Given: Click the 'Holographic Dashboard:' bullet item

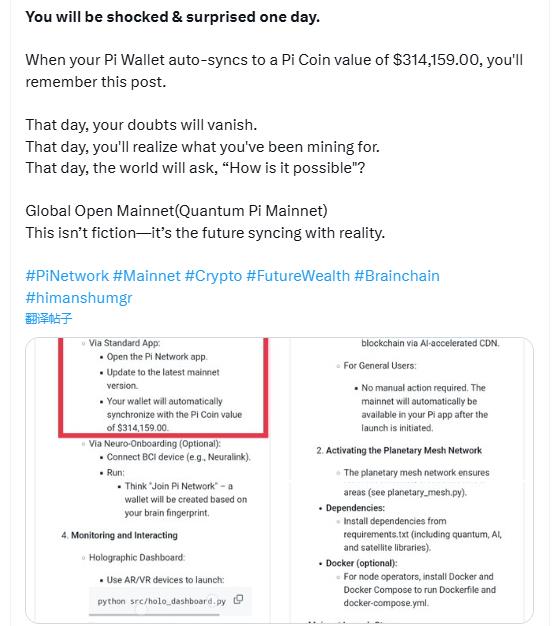Looking at the screenshot, I should point(137,557).
